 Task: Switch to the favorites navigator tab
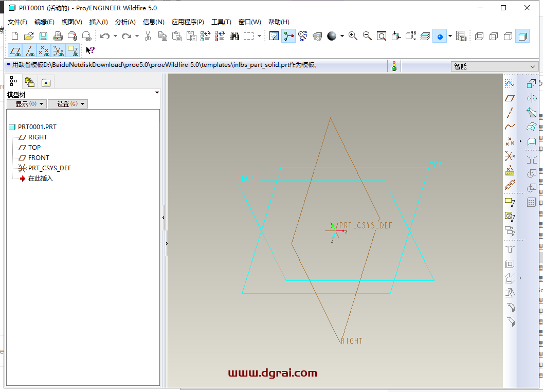(46, 82)
